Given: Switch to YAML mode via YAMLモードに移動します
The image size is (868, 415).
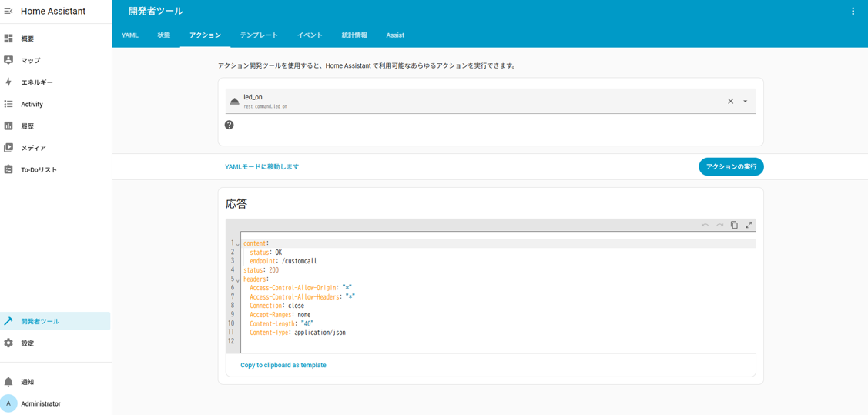Looking at the screenshot, I should click(262, 166).
